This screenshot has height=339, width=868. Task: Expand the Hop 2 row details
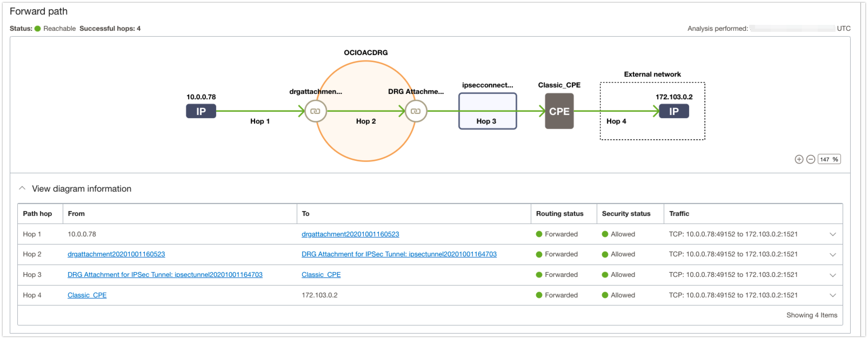[x=833, y=254]
